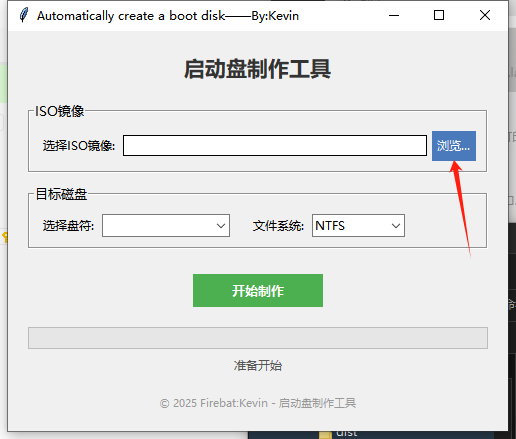
Task: Maximize the boot disk tool window
Action: 439,15
